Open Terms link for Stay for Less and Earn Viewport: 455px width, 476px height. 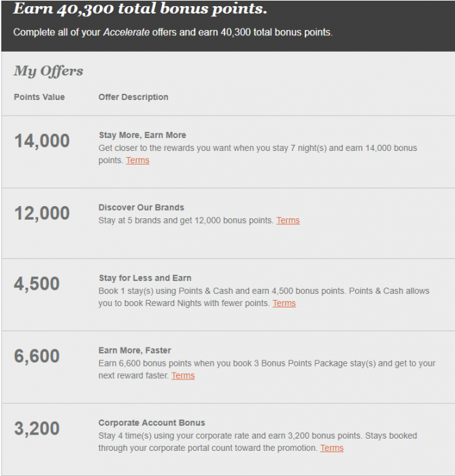tap(284, 303)
